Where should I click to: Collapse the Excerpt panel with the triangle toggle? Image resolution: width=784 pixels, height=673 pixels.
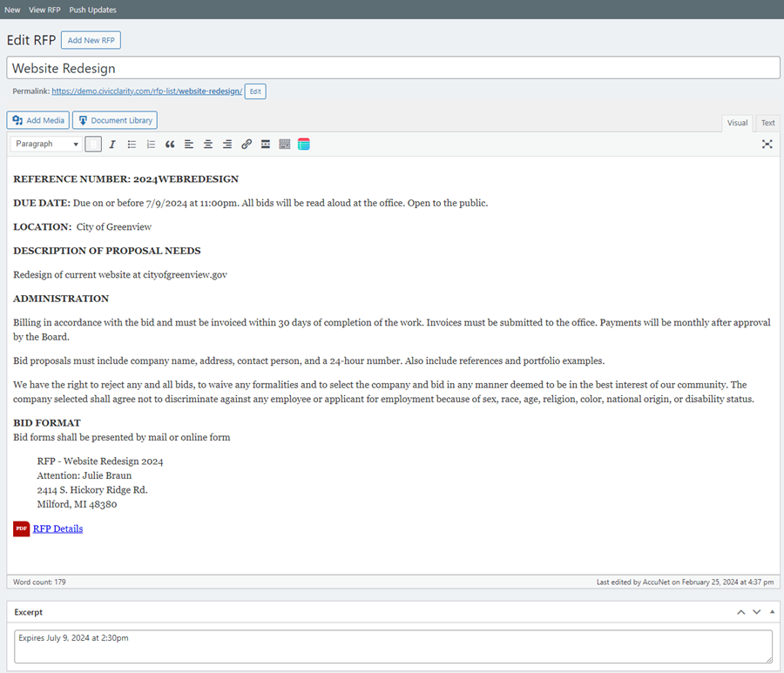tap(772, 612)
